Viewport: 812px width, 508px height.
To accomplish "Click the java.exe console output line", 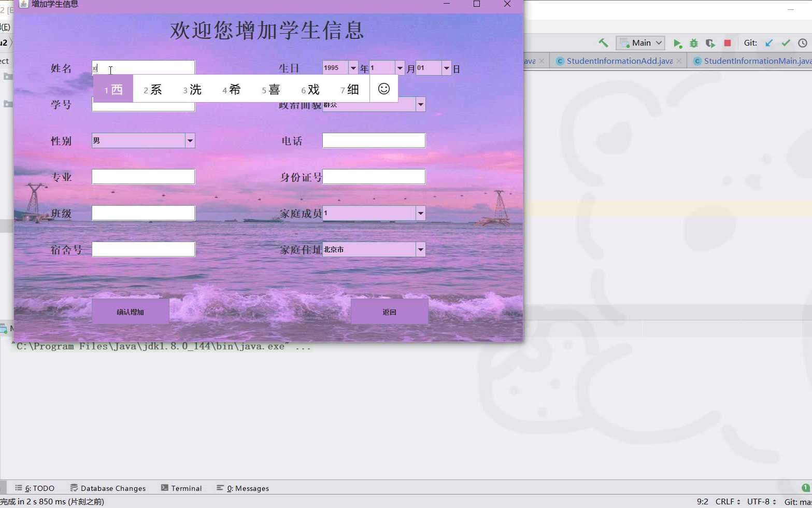I will 161,346.
